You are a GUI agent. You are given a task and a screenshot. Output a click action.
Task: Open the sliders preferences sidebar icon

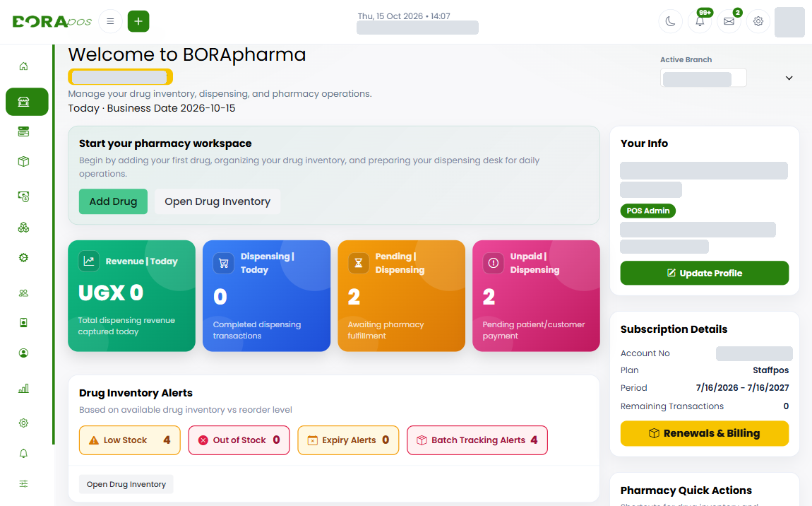click(23, 483)
